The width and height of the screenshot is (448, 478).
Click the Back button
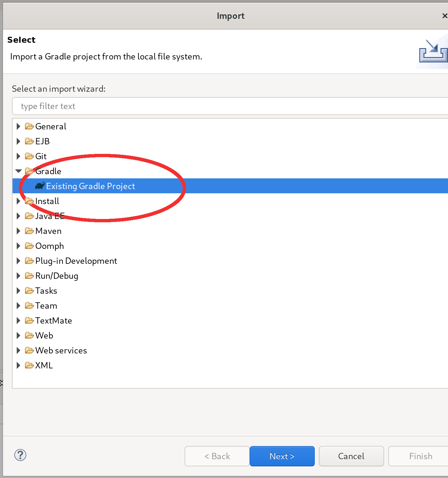[217, 456]
